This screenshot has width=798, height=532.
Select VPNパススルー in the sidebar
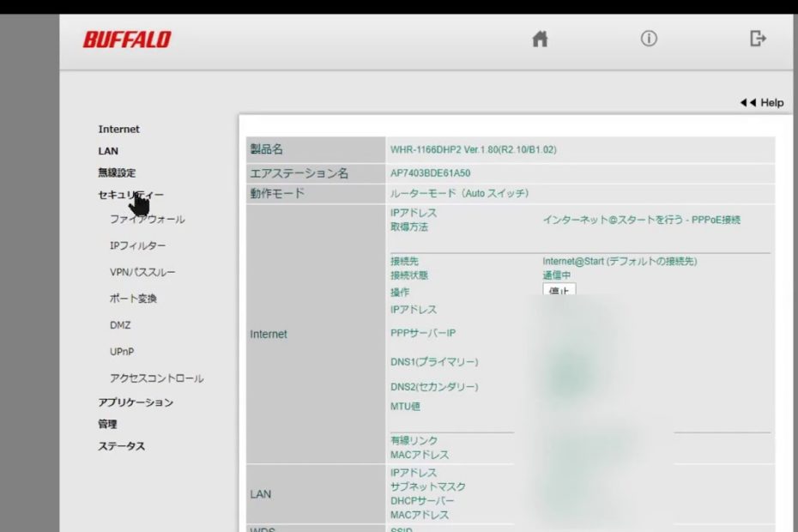point(142,273)
